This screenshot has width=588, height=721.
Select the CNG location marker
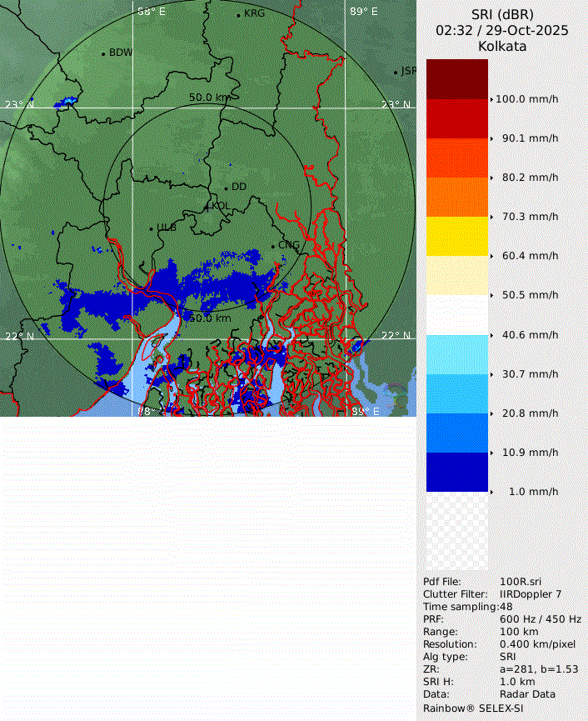(x=272, y=246)
